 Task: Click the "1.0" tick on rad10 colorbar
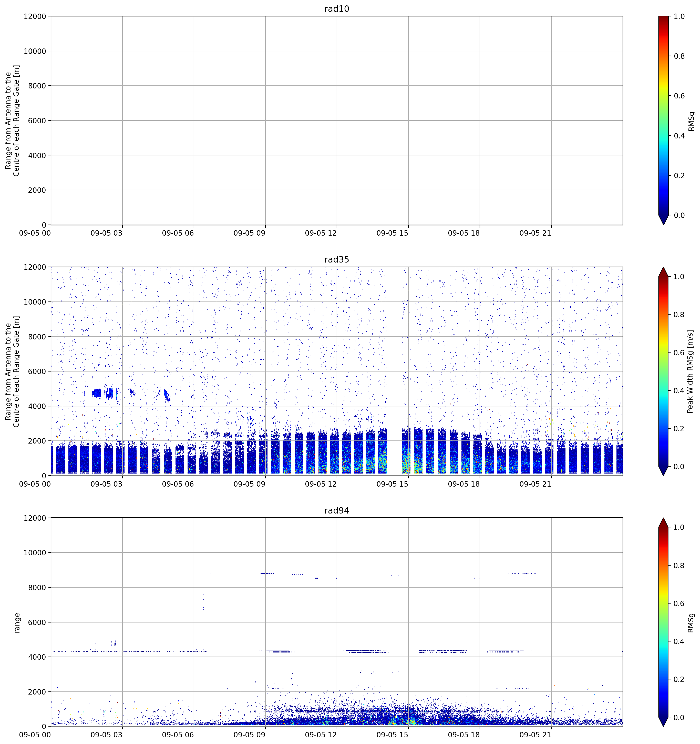point(679,16)
